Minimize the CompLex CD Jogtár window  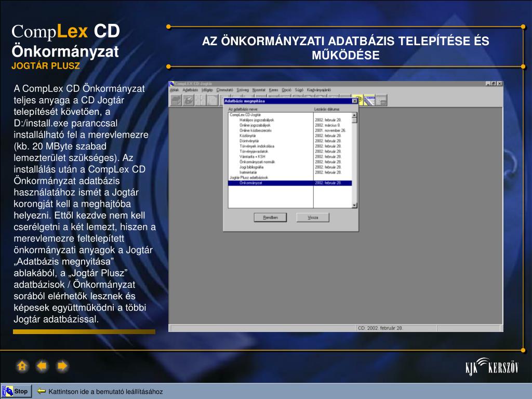[488, 84]
